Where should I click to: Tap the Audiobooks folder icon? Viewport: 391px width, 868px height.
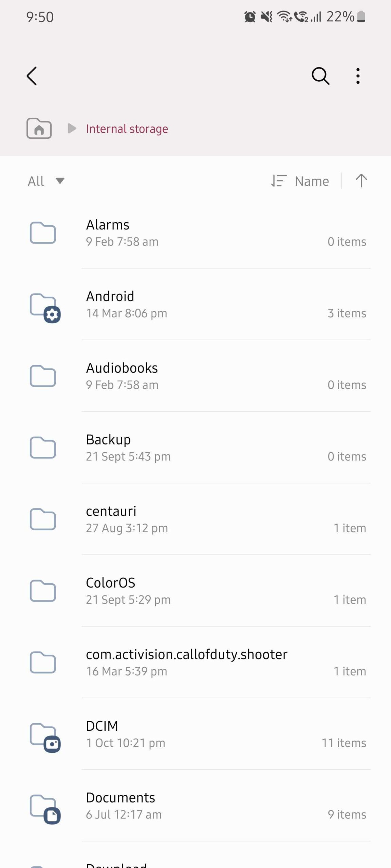coord(43,376)
